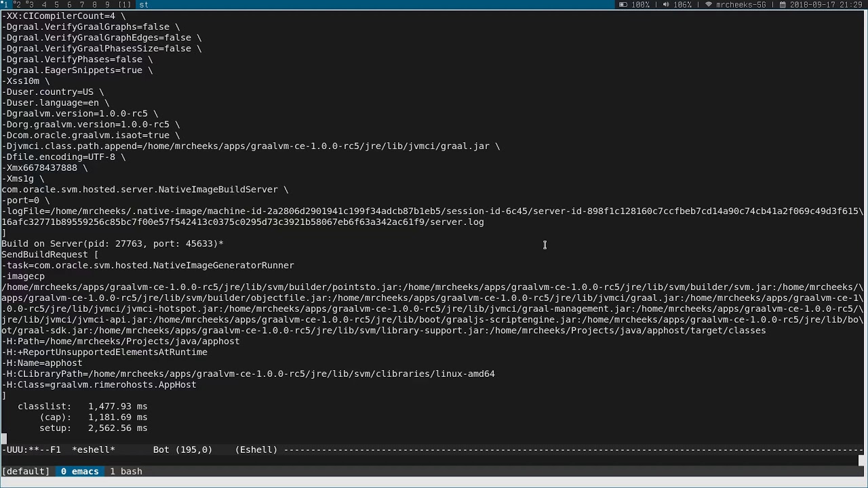Click the -Dgraal.EagerSnippets=true line
Viewport: 868px width, 488px height.
click(x=77, y=70)
